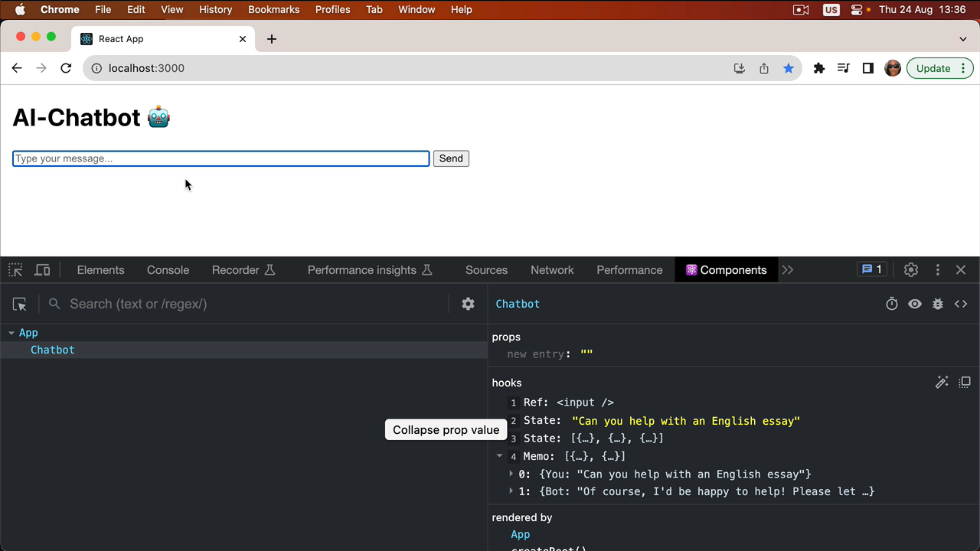
Task: Expand Memo entry 0 with You message
Action: click(x=511, y=474)
